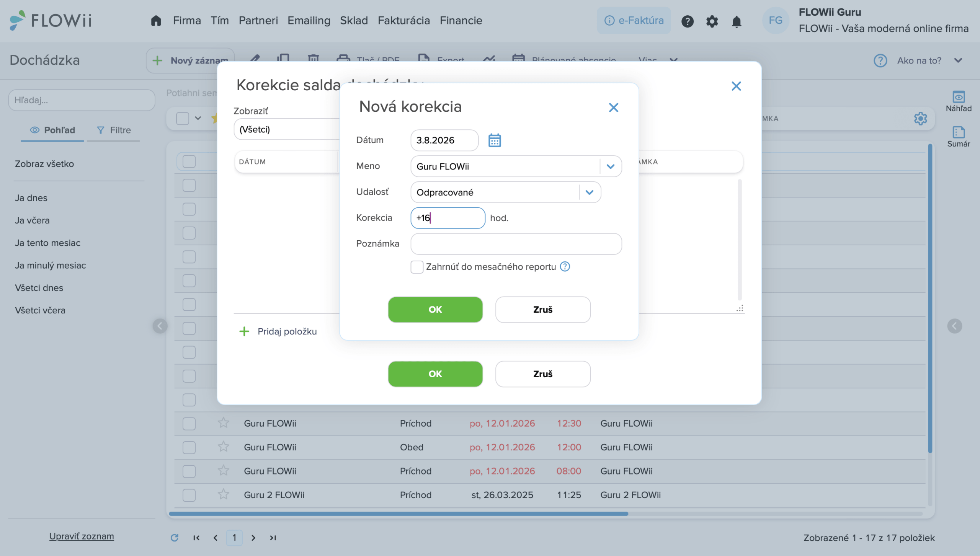Expand the Ako na to chevron
The width and height of the screenshot is (980, 556).
pyautogui.click(x=958, y=60)
